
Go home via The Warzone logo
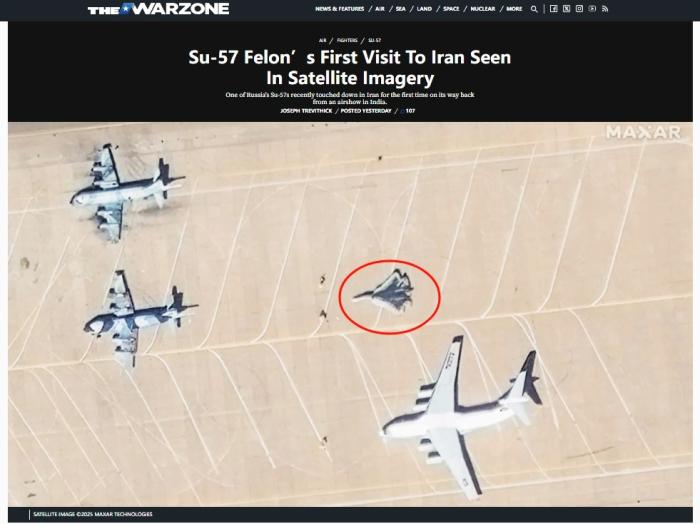click(x=158, y=9)
